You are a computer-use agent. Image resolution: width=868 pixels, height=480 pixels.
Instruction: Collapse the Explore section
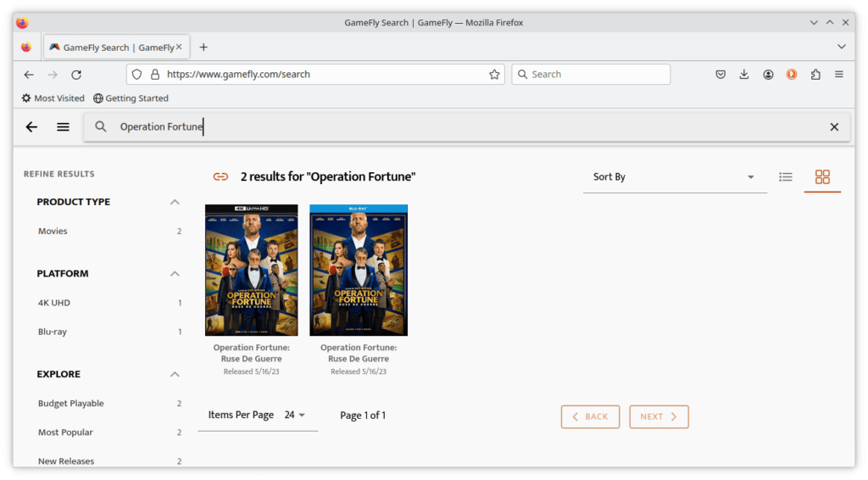pos(175,374)
